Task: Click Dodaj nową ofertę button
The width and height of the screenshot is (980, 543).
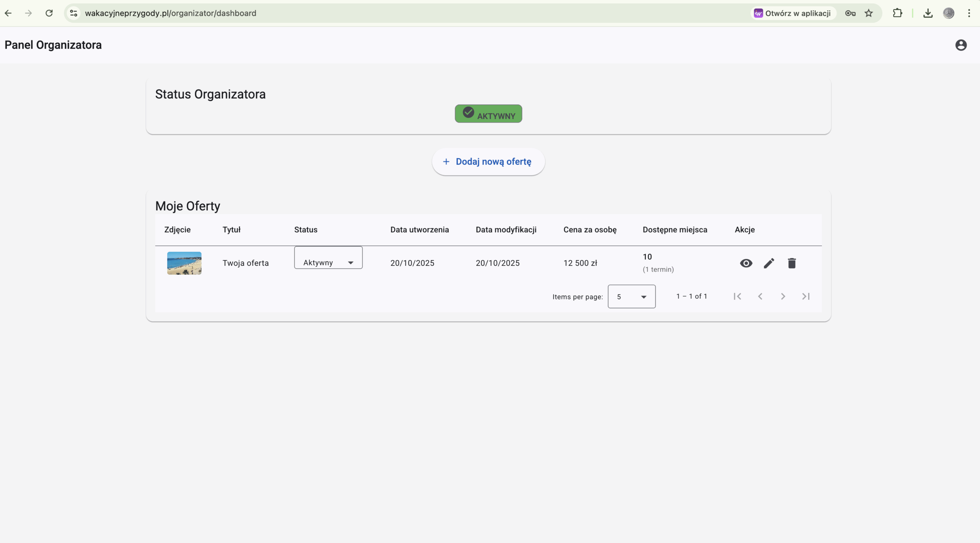Action: (488, 162)
